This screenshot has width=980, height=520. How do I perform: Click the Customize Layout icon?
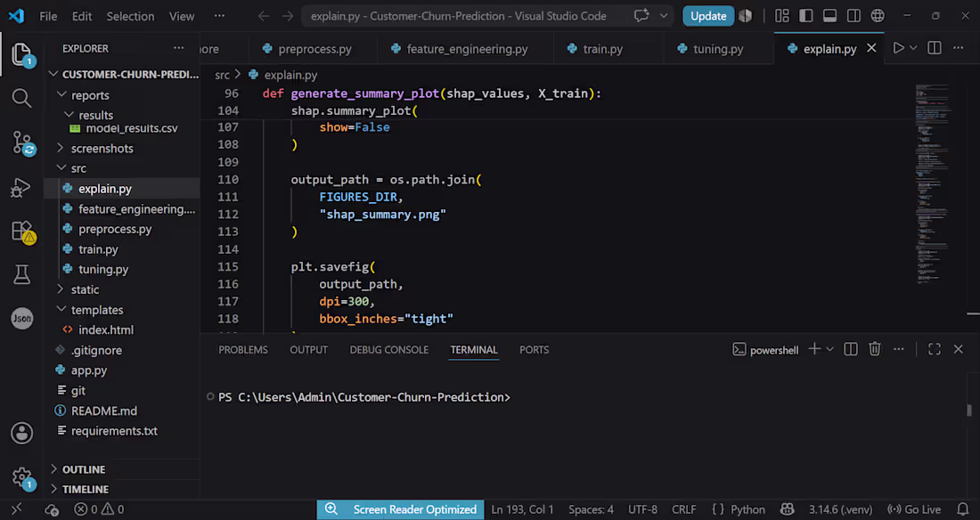click(782, 16)
